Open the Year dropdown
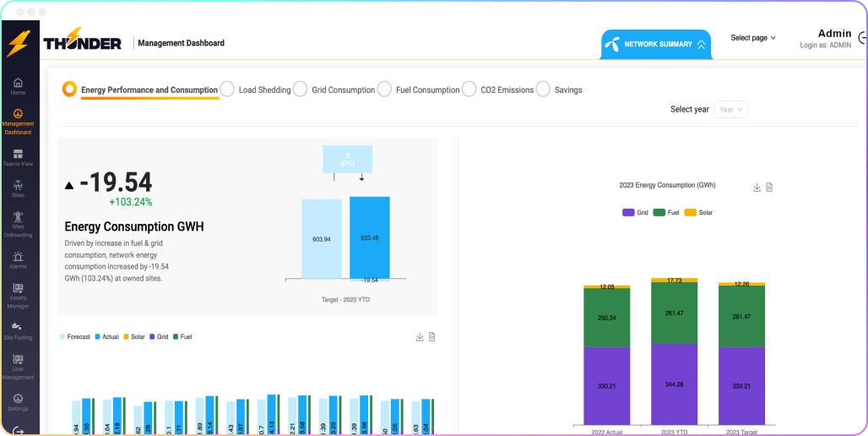This screenshot has width=868, height=436. pyautogui.click(x=730, y=109)
